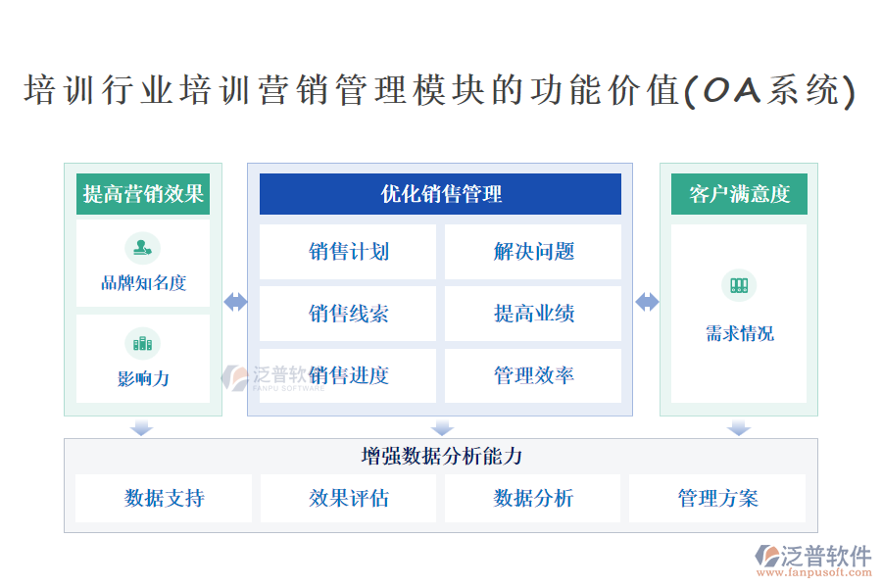Click the 销售计划 cell
The image size is (882, 588).
[348, 252]
